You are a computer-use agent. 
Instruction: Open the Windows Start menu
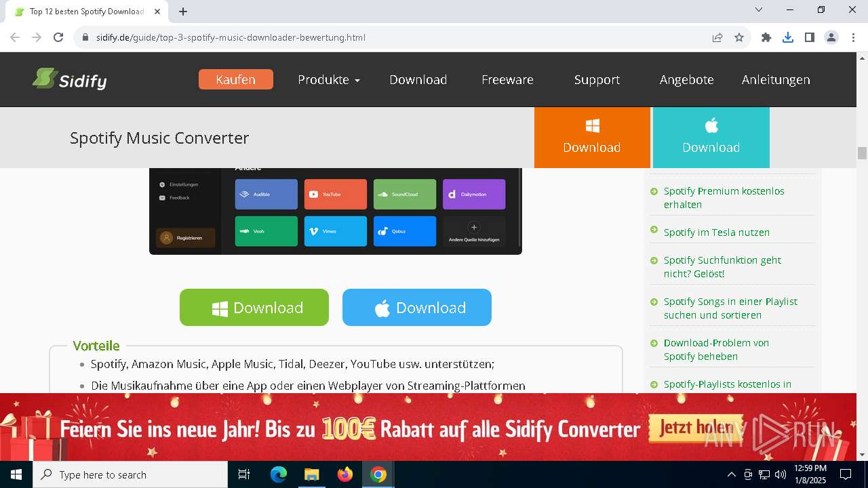click(16, 474)
